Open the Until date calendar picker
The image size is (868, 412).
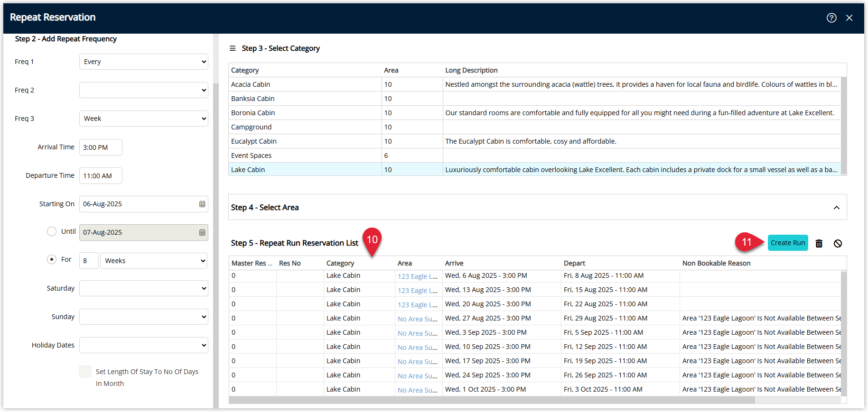202,232
